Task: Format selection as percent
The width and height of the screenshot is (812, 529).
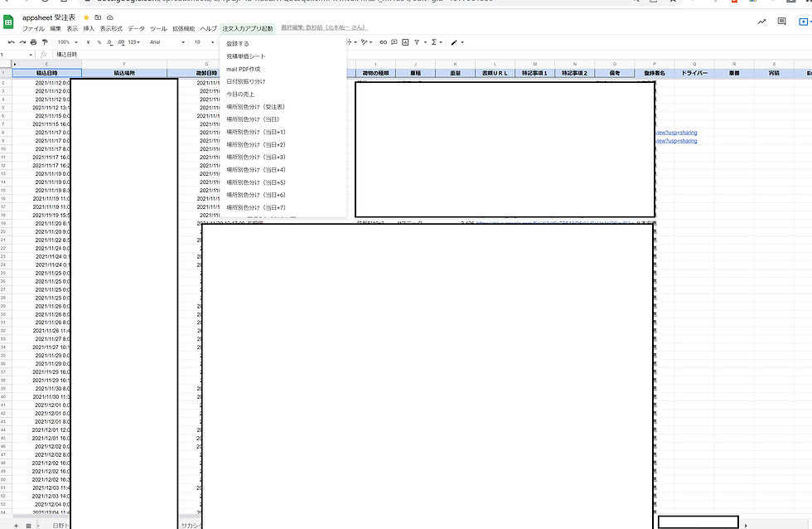Action: pos(99,42)
